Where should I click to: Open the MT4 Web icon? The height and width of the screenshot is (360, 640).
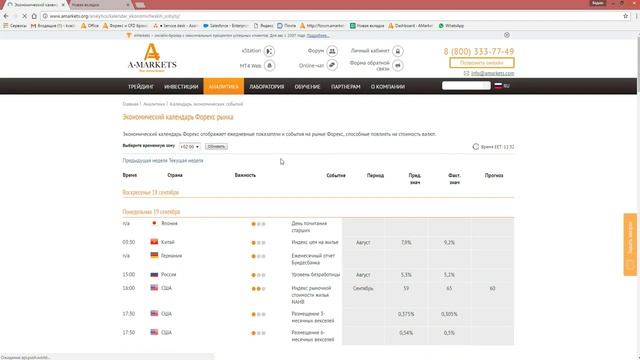pos(269,65)
